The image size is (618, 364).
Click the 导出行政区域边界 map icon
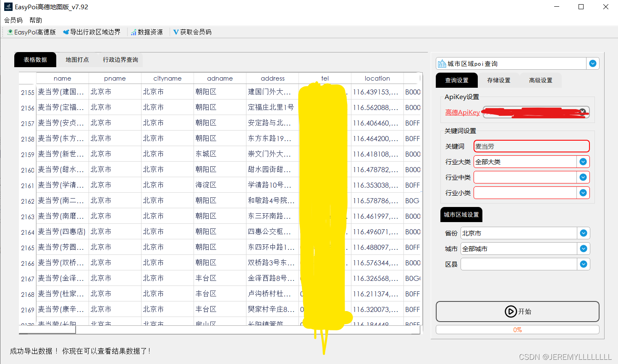pyautogui.click(x=65, y=31)
